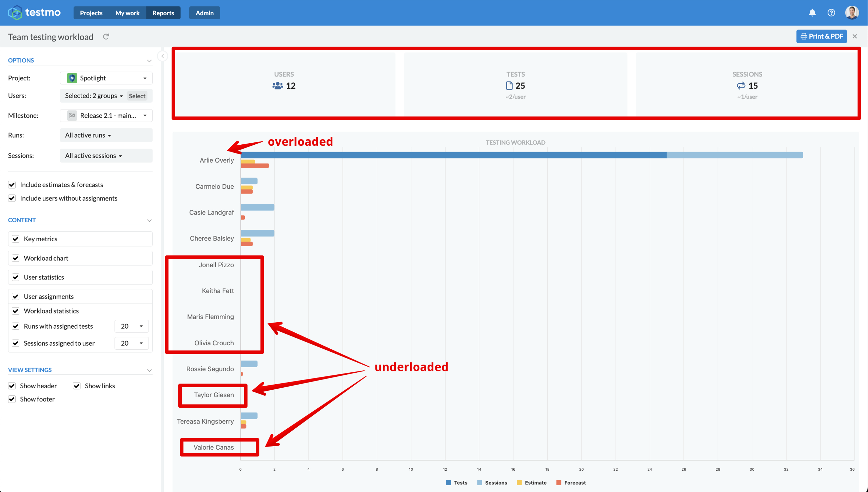Collapse the OPTIONS section
868x492 pixels.
click(x=149, y=61)
